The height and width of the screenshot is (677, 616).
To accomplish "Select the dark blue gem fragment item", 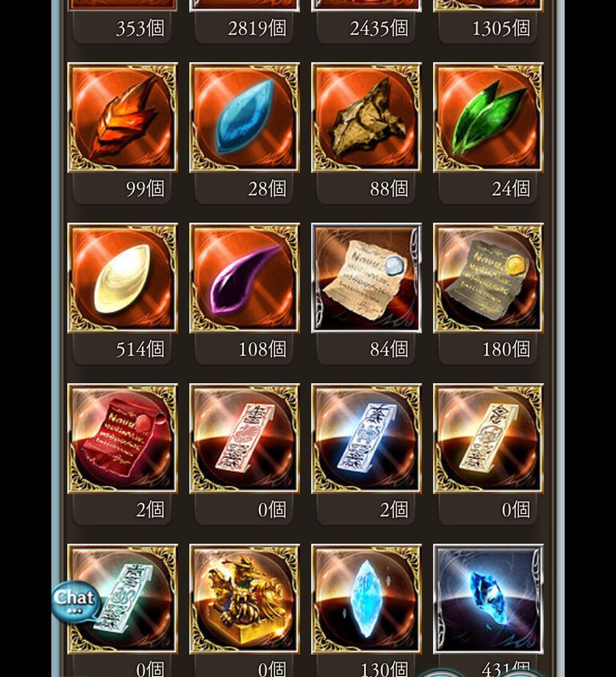I will click(x=488, y=599).
